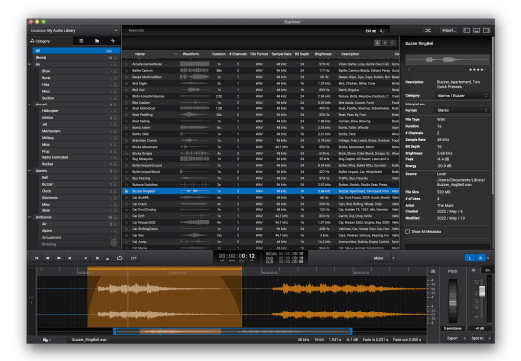Open the arrow next to Spot to button
This screenshot has height=361, width=521.
pos(489,338)
